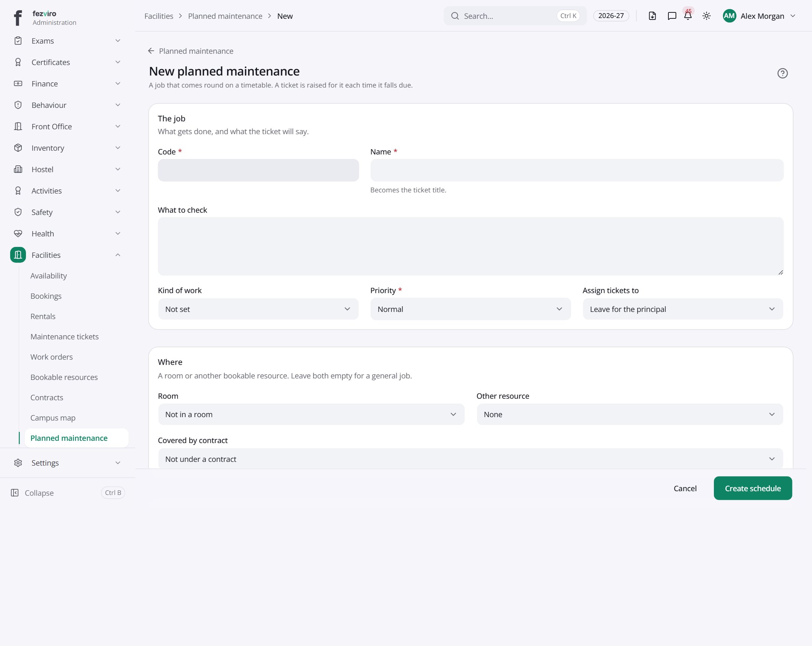Click the Behaviour shield icon
This screenshot has height=646, width=812.
18,105
